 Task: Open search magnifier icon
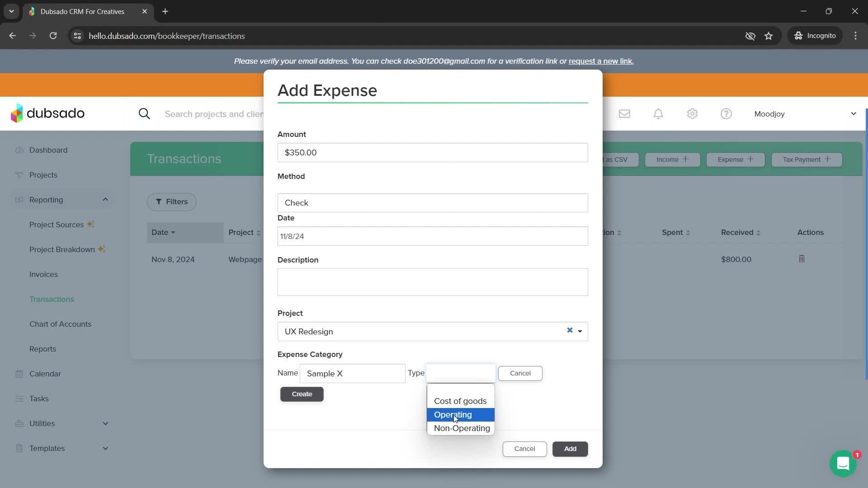click(144, 114)
